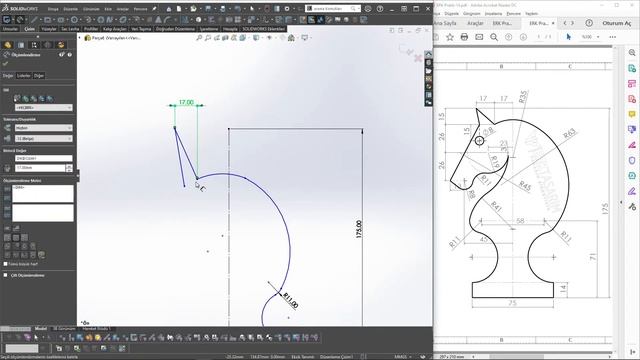This screenshot has width=640, height=360.
Task: Click the Print icon in SolidWorks toolbar
Action: [223, 9]
